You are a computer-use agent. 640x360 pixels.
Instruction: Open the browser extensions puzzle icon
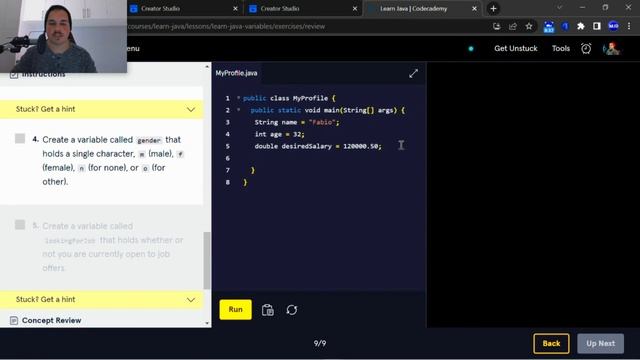(580, 26)
